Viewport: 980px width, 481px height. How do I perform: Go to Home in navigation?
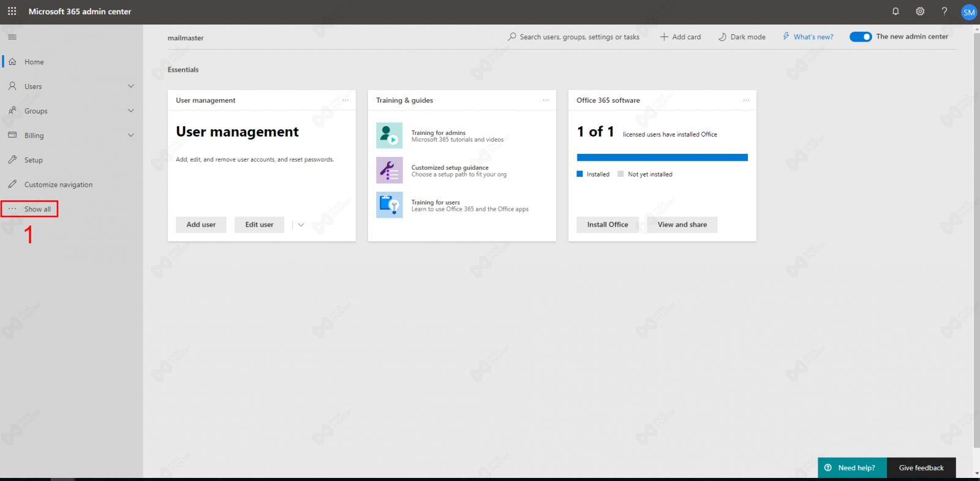point(72,62)
